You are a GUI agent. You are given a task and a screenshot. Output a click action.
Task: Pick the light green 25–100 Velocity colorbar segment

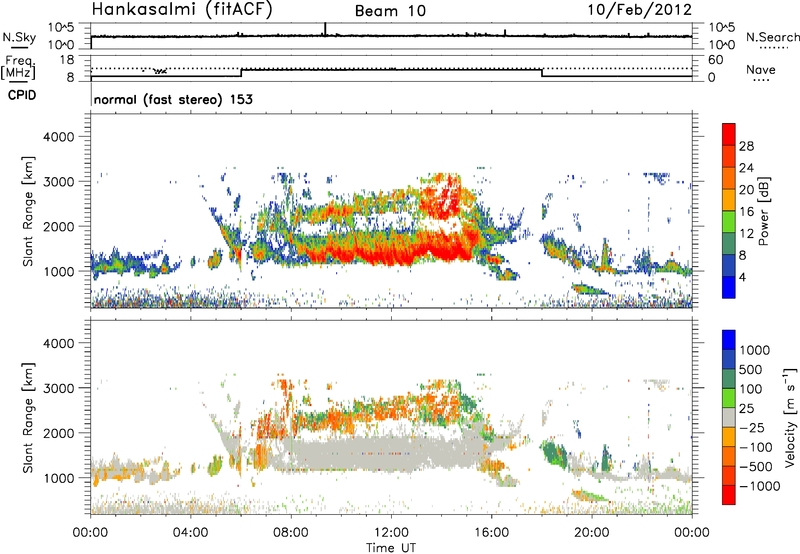pos(729,398)
